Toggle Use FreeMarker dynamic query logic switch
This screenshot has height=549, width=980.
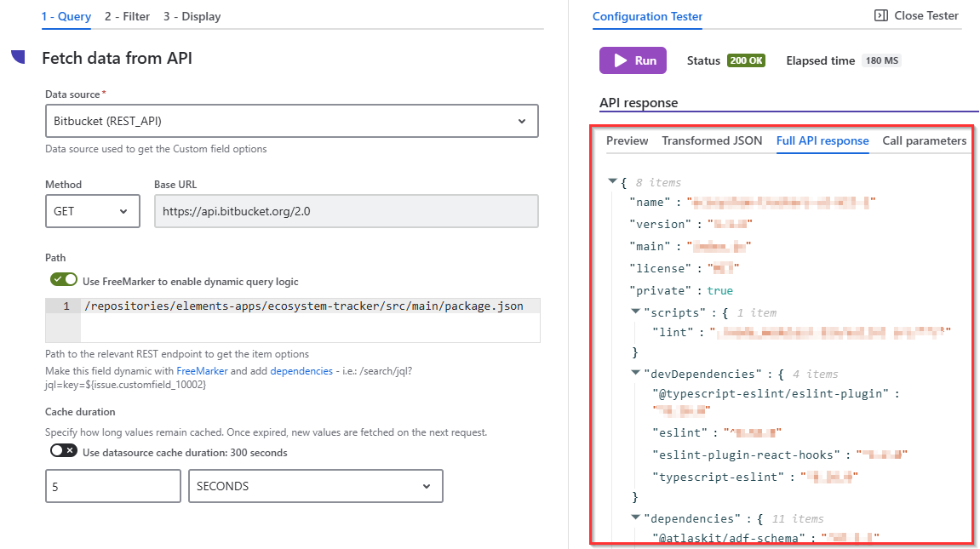point(64,280)
